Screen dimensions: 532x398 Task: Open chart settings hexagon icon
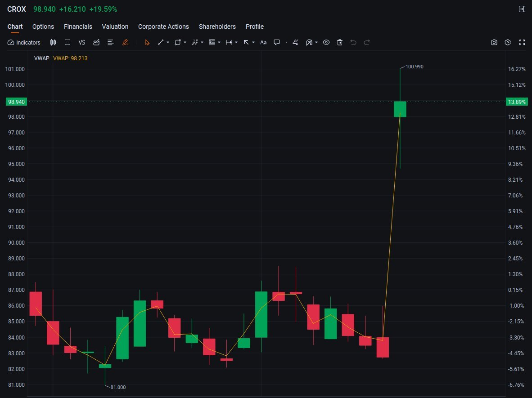point(508,42)
